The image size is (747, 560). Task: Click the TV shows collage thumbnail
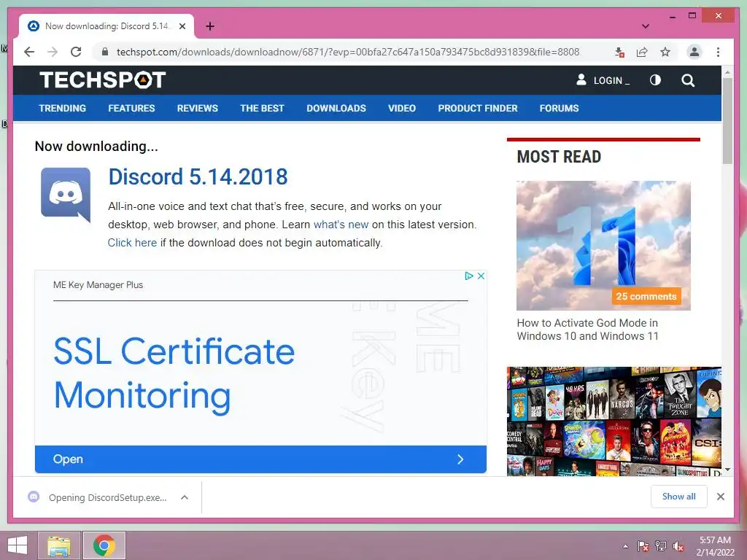(x=614, y=421)
